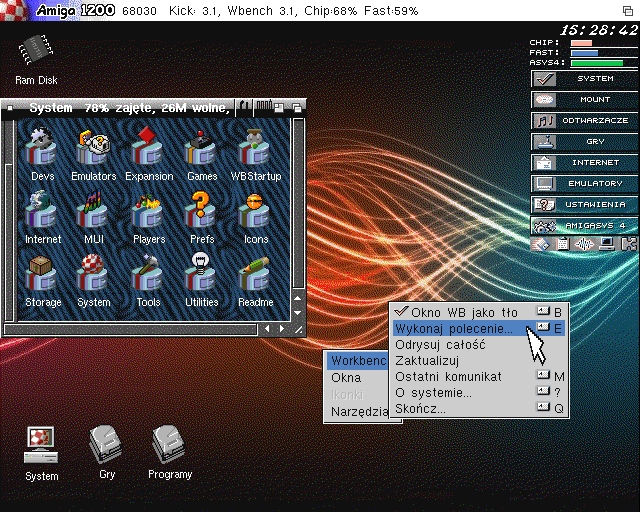Click the System window size gadget

tap(299, 329)
